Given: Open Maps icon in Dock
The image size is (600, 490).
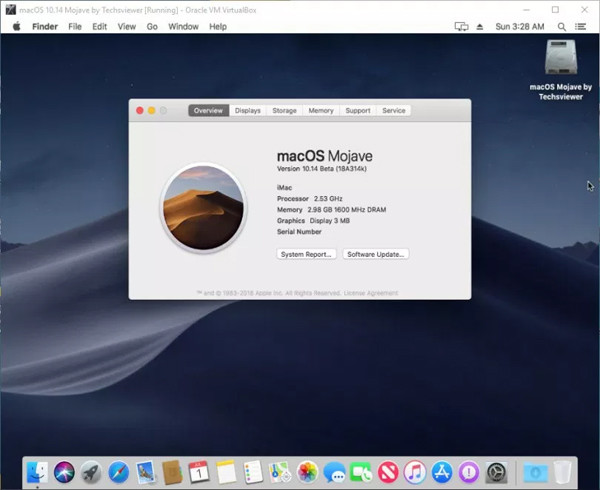Looking at the screenshot, I should coord(280,472).
